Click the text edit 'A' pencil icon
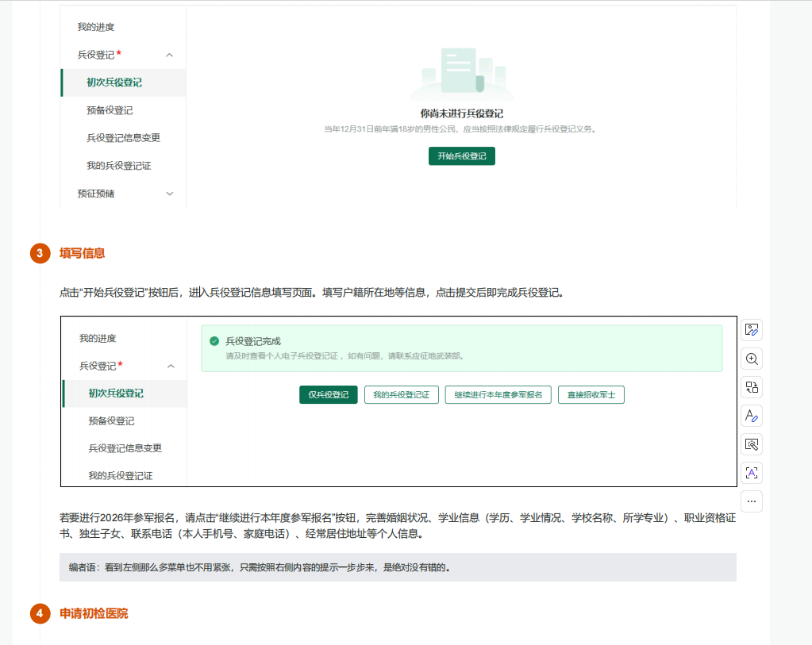The image size is (812, 645). tap(751, 416)
